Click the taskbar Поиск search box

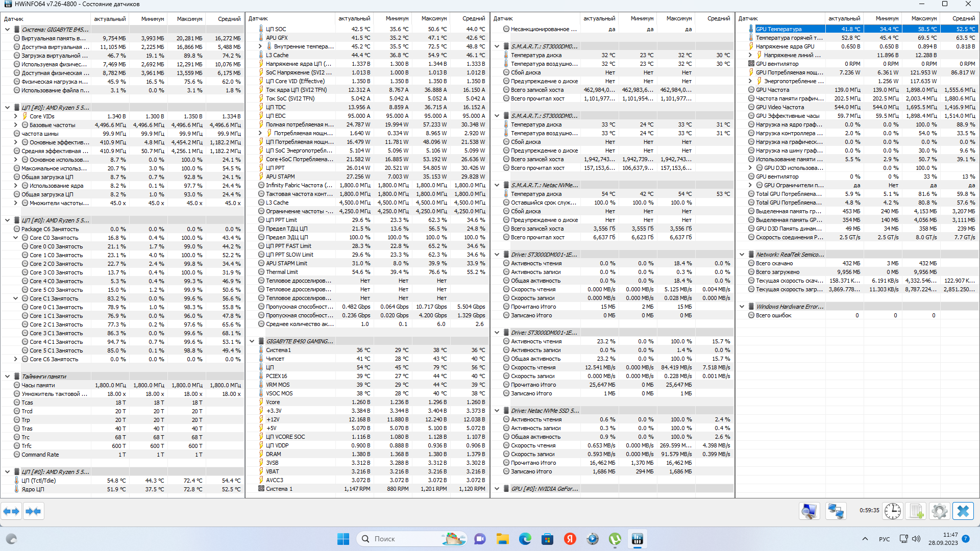411,539
